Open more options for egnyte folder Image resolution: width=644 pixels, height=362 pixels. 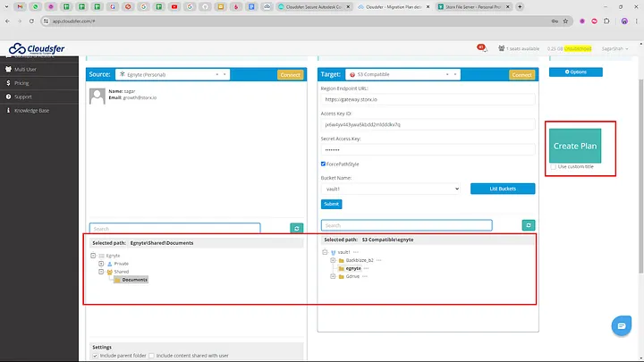coord(367,268)
